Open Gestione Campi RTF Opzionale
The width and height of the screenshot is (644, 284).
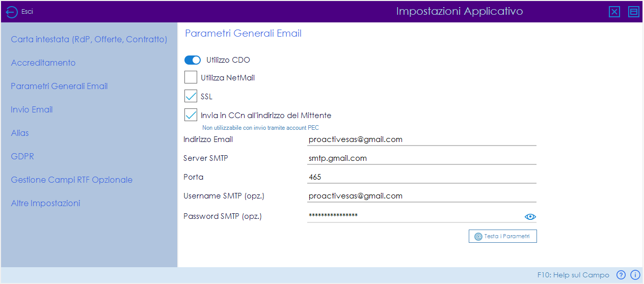[72, 180]
